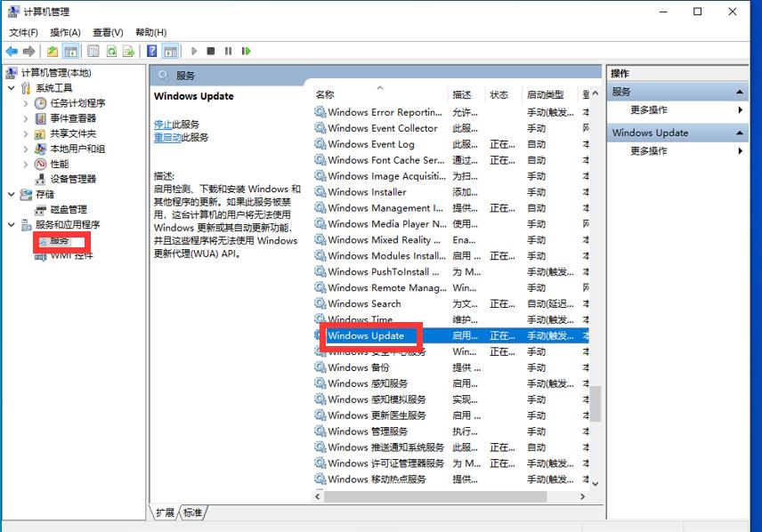
Task: Expand 更多操作 arrow under 服务
Action: tap(741, 109)
